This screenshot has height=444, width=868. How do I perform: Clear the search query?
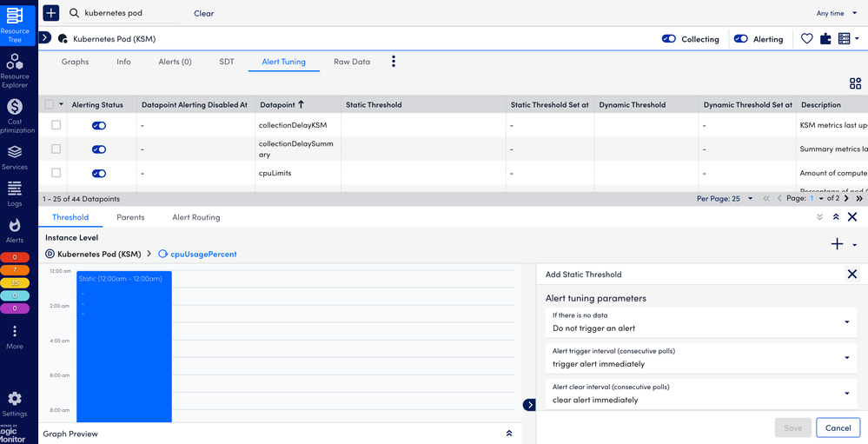pyautogui.click(x=203, y=13)
